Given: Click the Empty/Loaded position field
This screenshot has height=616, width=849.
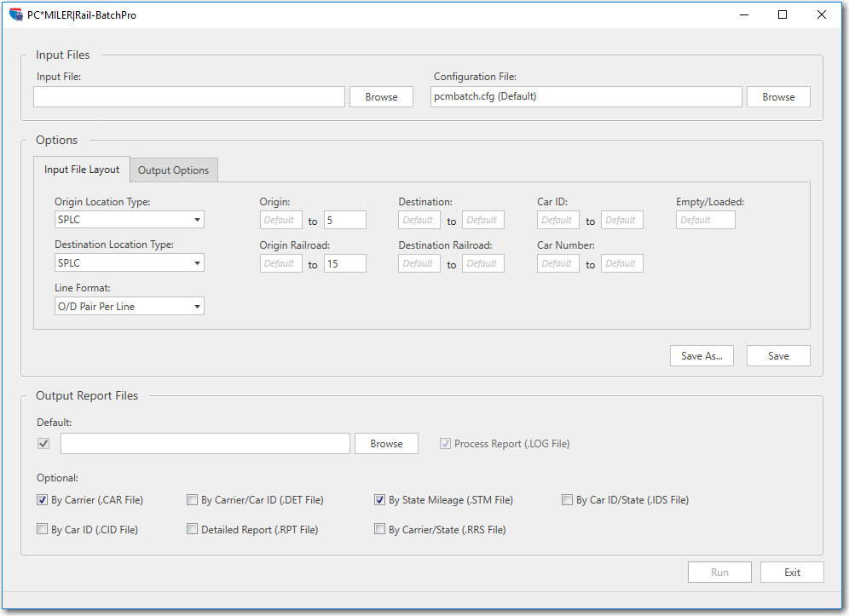Looking at the screenshot, I should 706,220.
